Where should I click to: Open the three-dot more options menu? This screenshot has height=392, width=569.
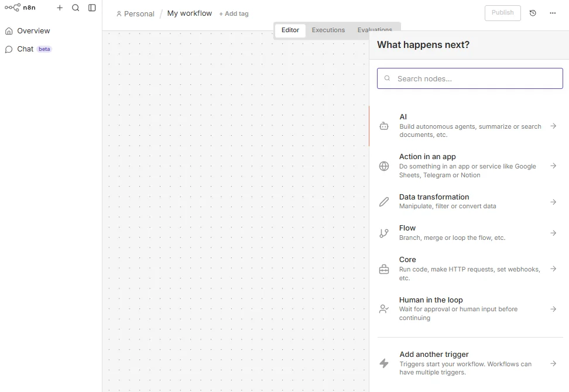pyautogui.click(x=553, y=13)
